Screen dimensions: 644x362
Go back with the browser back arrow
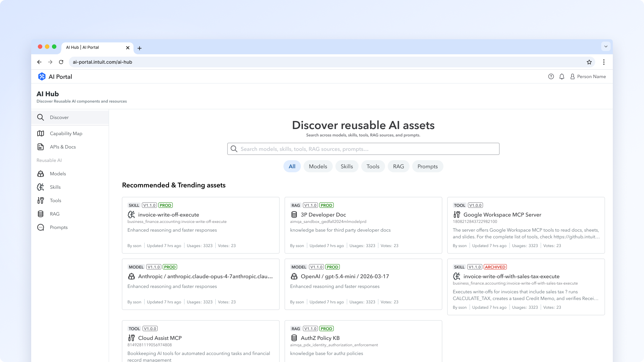(39, 62)
